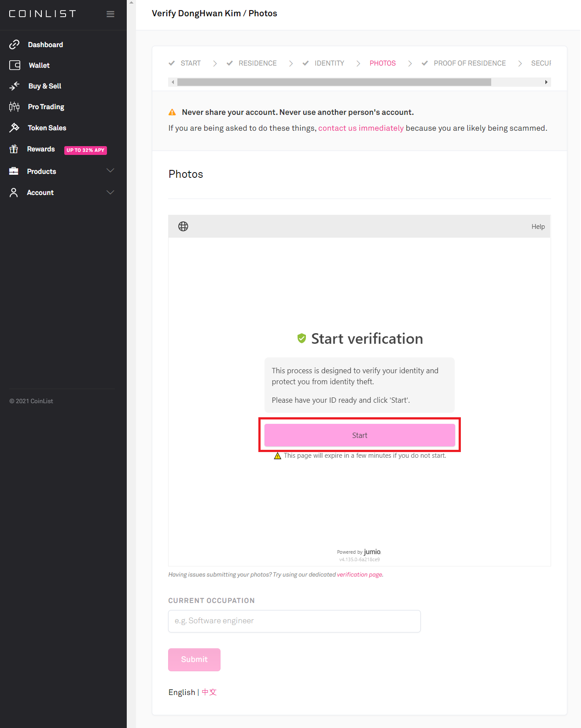Click the UP TO 32% APY badge
Image resolution: width=581 pixels, height=728 pixels.
pos(85,150)
